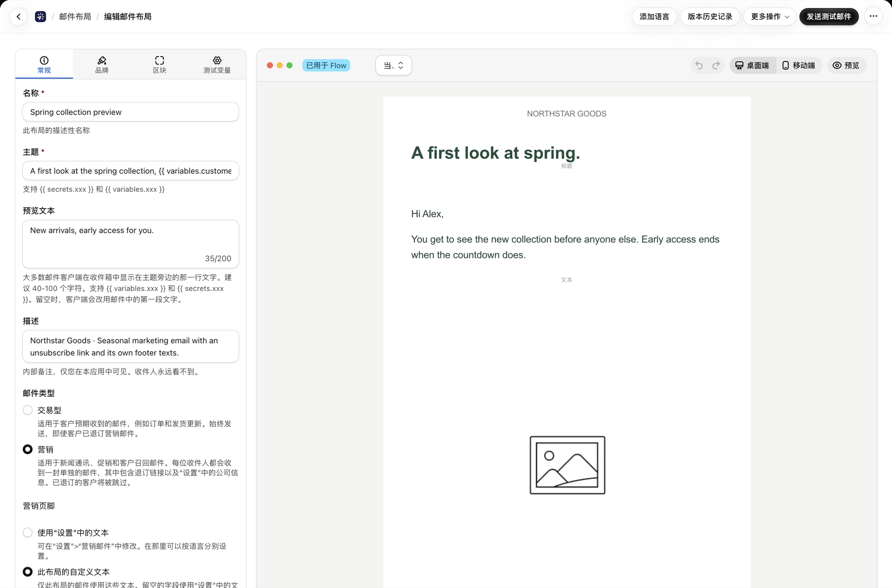The height and width of the screenshot is (588, 892).
Task: Expand the 更多操作 dropdown
Action: click(770, 17)
